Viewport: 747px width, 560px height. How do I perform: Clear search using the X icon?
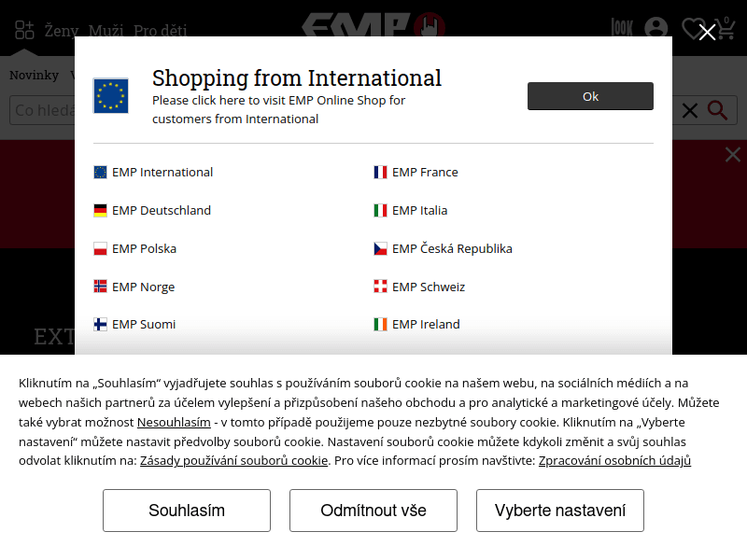(688, 110)
